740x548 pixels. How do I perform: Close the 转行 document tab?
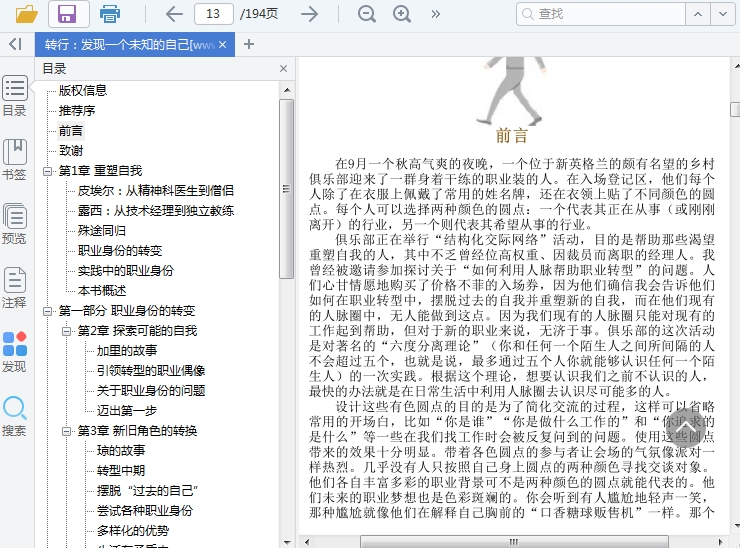[223, 45]
